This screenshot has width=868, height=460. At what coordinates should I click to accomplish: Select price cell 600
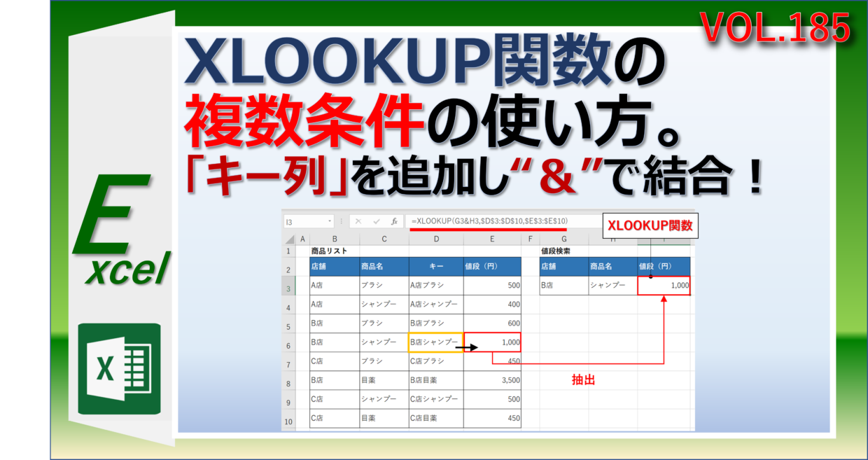pos(492,323)
